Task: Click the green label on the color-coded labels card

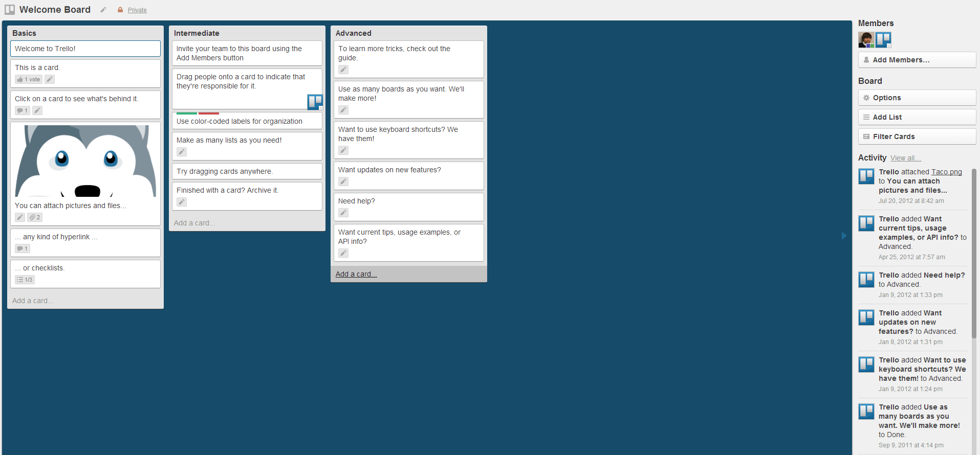Action: [187, 113]
